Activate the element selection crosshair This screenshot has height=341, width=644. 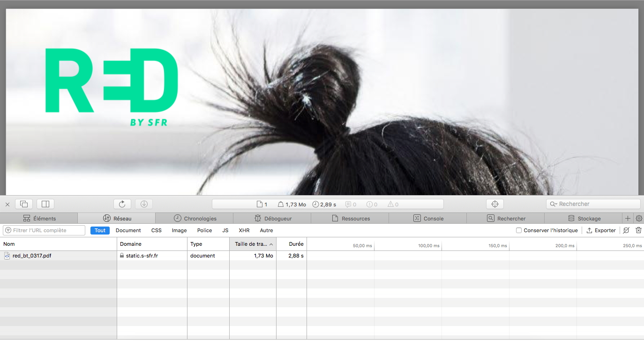(x=494, y=204)
